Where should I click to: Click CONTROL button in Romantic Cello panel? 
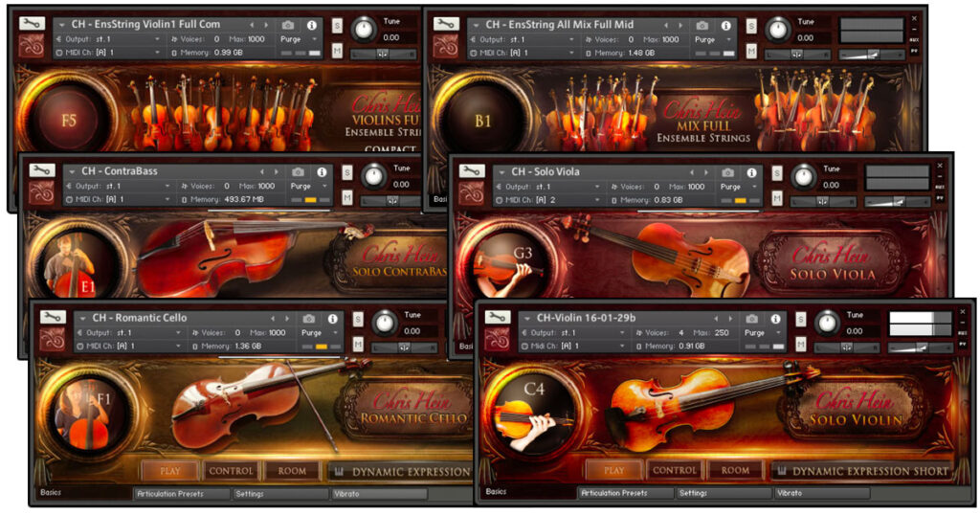231,471
